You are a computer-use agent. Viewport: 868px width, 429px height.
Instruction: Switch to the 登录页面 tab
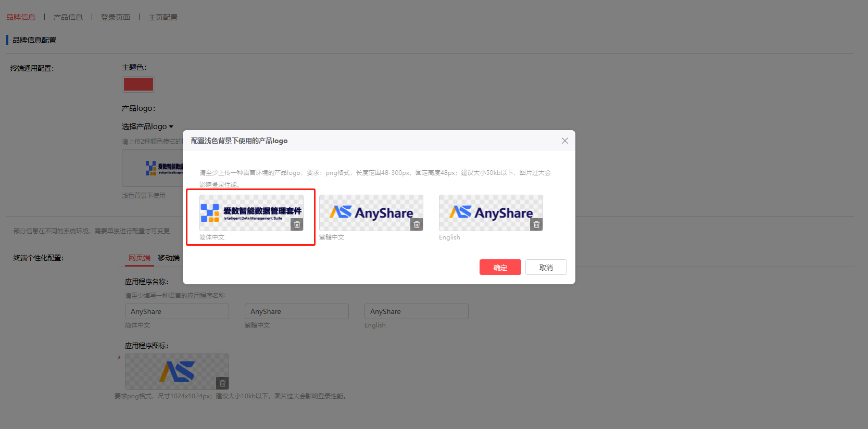click(116, 17)
